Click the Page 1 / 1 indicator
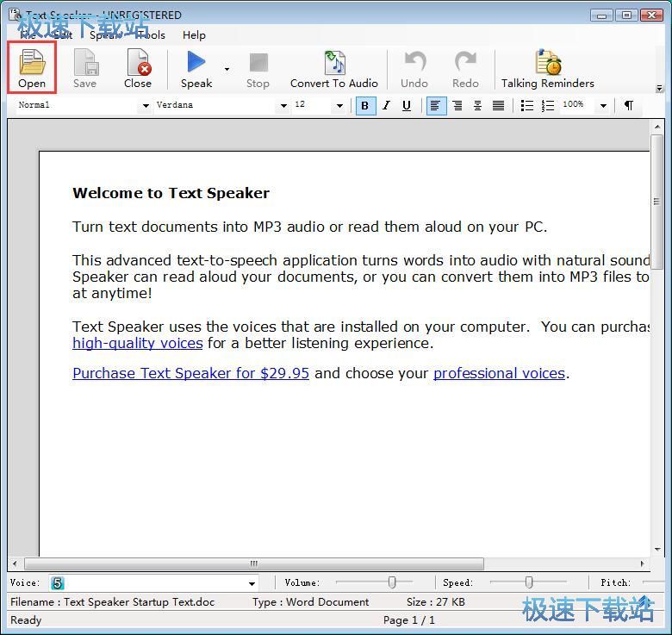This screenshot has height=635, width=672. [x=409, y=620]
